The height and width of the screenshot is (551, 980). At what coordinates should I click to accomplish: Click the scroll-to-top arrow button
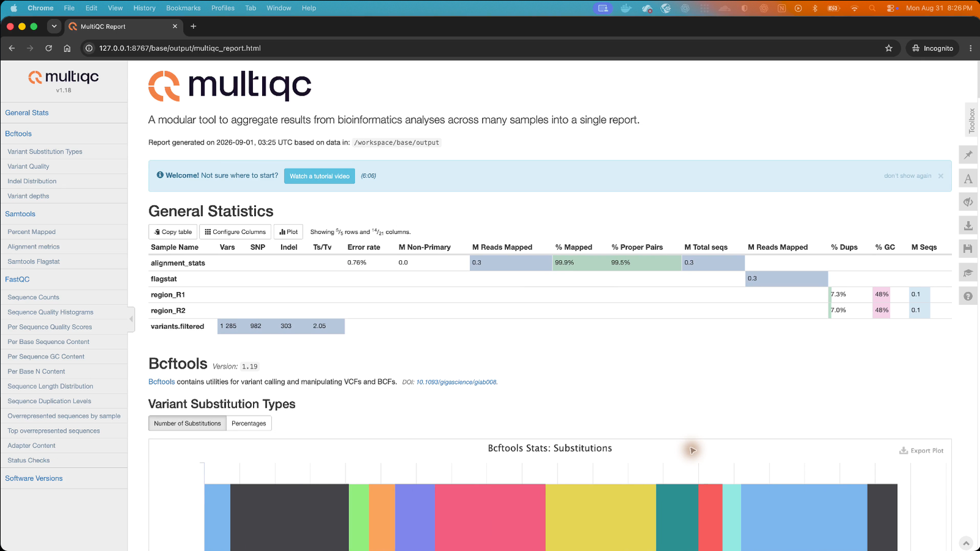966,543
